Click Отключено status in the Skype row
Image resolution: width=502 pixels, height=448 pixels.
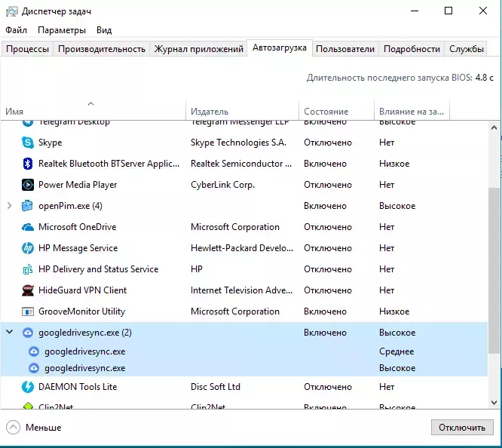pos(328,143)
